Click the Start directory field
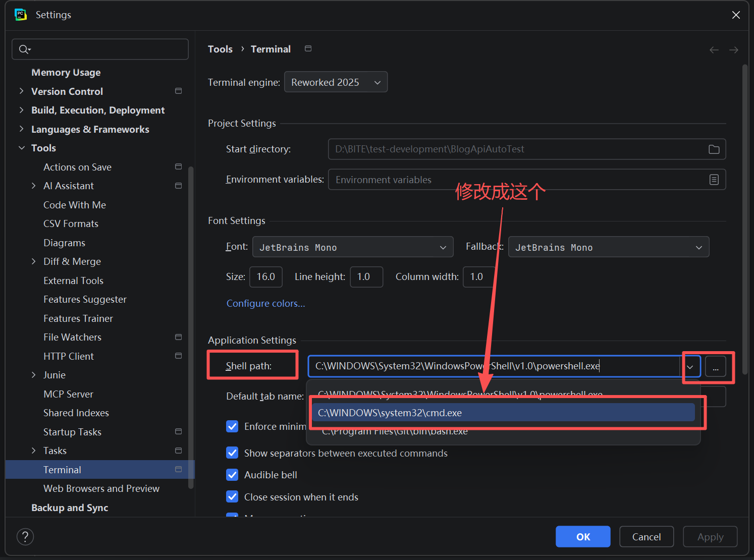This screenshot has height=560, width=754. pyautogui.click(x=527, y=149)
